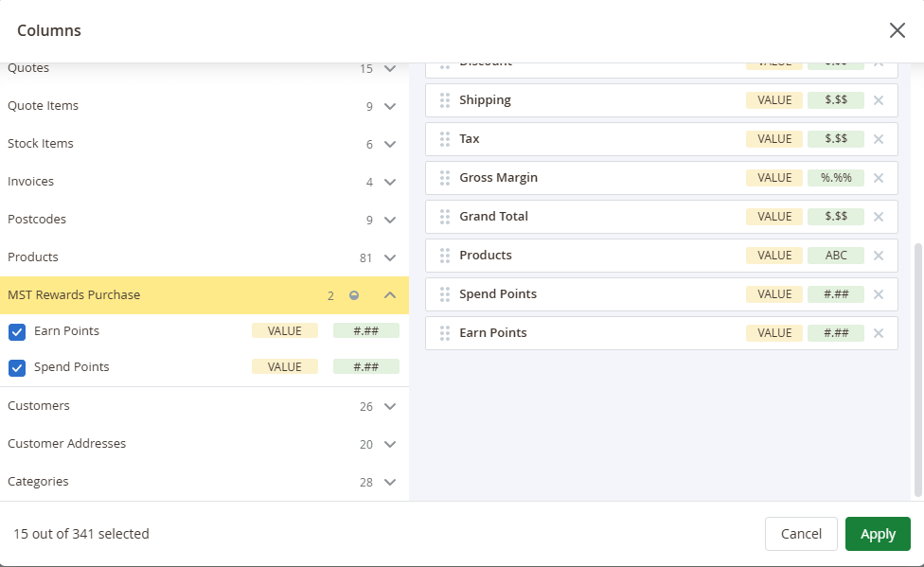Click the drag handle for Gross Margin
924x567 pixels.
point(445,178)
